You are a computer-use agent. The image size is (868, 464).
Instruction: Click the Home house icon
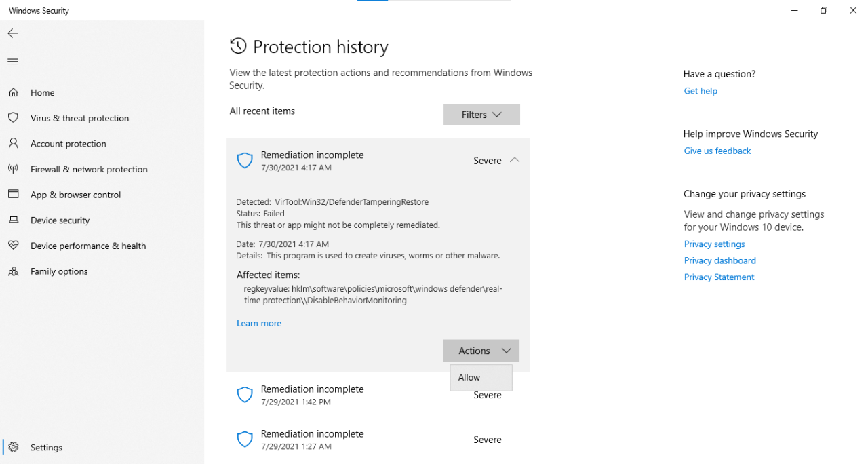point(14,92)
